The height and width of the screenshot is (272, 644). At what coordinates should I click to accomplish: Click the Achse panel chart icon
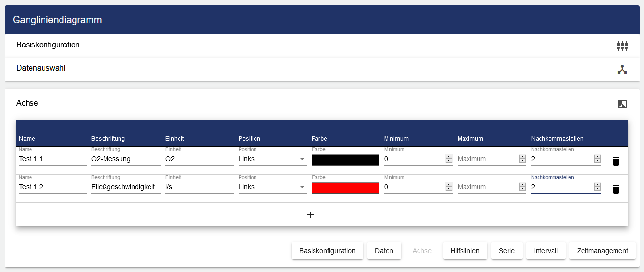(622, 104)
